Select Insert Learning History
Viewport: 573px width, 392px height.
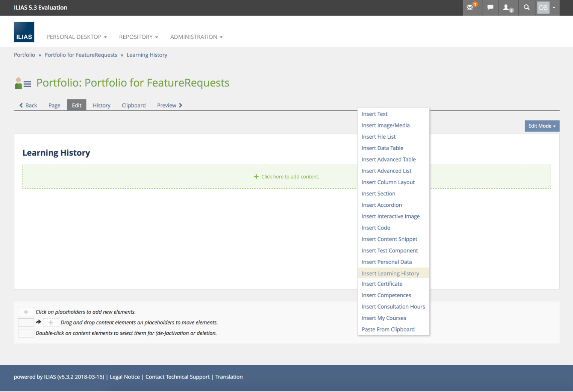390,273
